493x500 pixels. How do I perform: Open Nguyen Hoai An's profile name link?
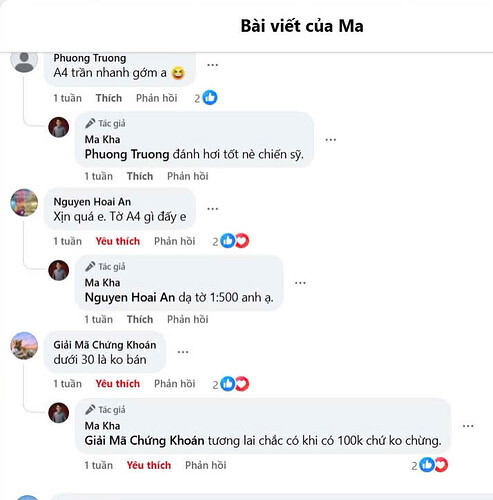92,202
